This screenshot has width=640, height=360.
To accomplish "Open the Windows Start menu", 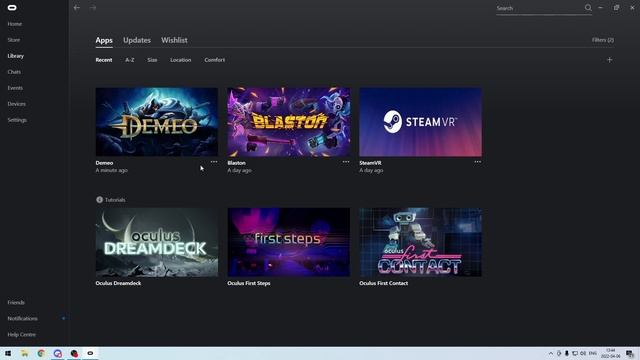I will pyautogui.click(x=8, y=353).
